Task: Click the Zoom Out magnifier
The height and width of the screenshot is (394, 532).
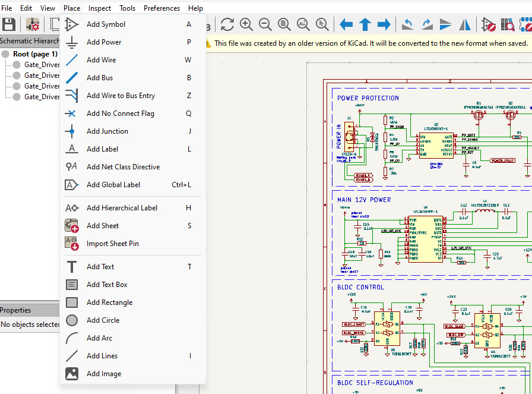Action: coord(265,24)
